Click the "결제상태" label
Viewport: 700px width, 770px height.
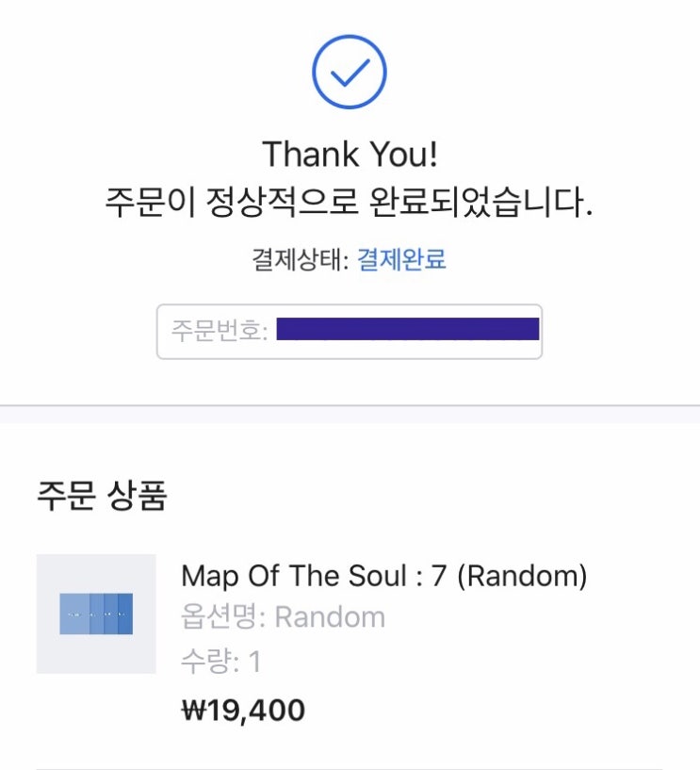pos(299,260)
